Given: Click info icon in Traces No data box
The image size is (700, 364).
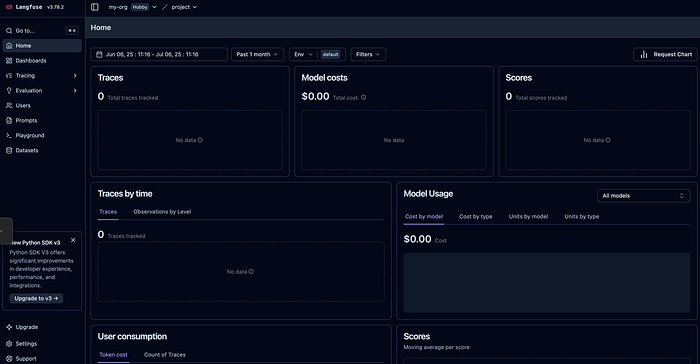Looking at the screenshot, I should (200, 140).
